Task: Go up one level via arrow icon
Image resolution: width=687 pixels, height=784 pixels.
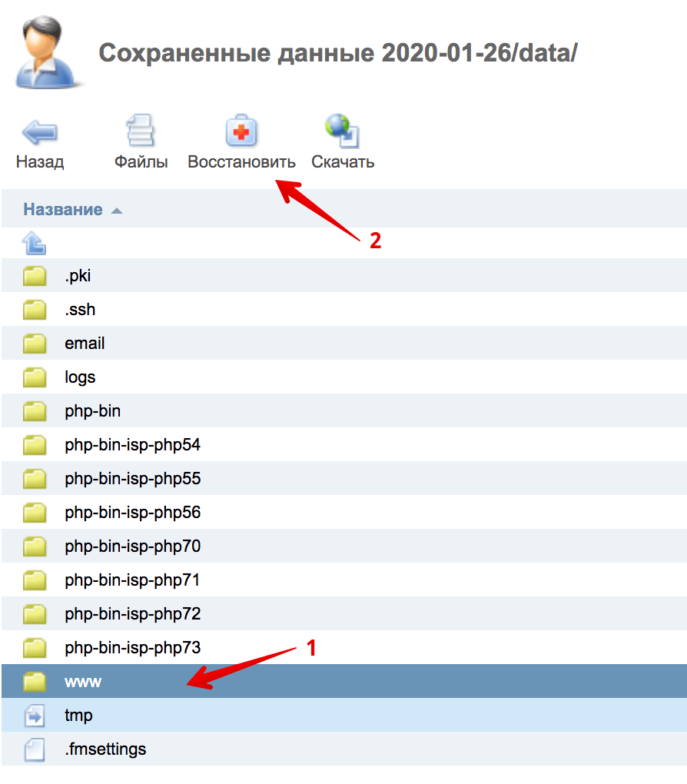Action: pyautogui.click(x=34, y=243)
